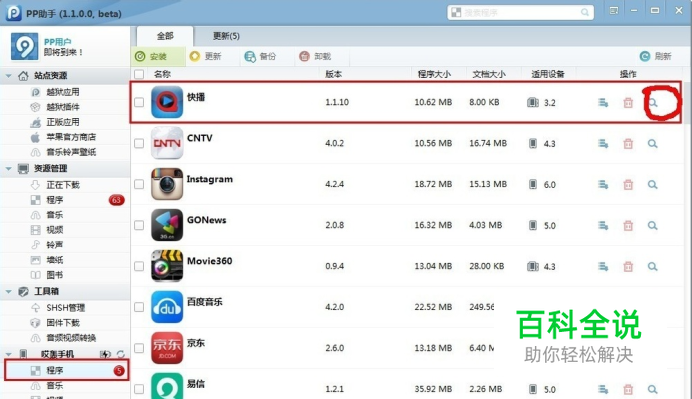
Task: Click the backup list icon in CNTV row
Action: (603, 144)
